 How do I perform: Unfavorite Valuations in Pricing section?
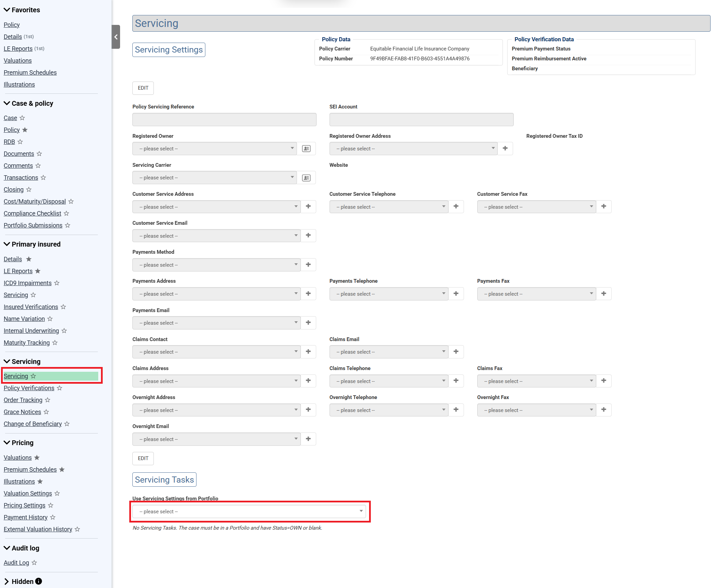37,458
